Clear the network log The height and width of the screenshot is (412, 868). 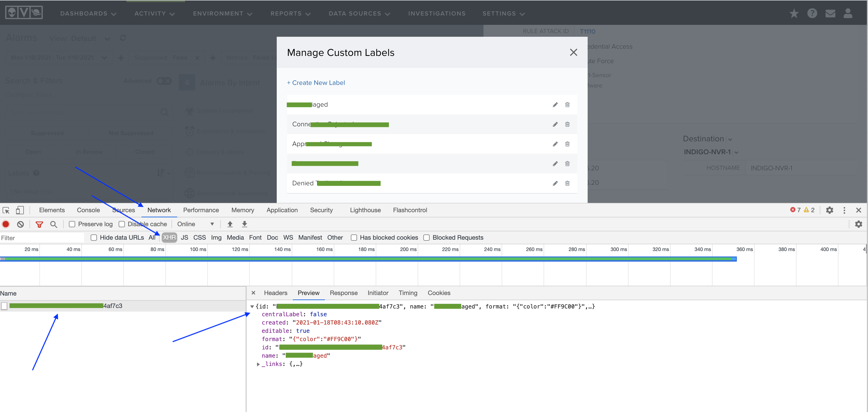click(x=20, y=224)
